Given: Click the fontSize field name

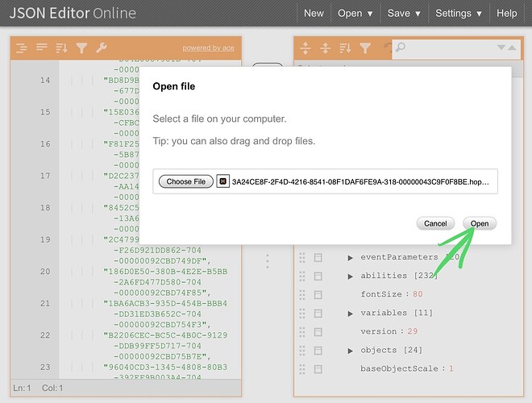Looking at the screenshot, I should 381,294.
